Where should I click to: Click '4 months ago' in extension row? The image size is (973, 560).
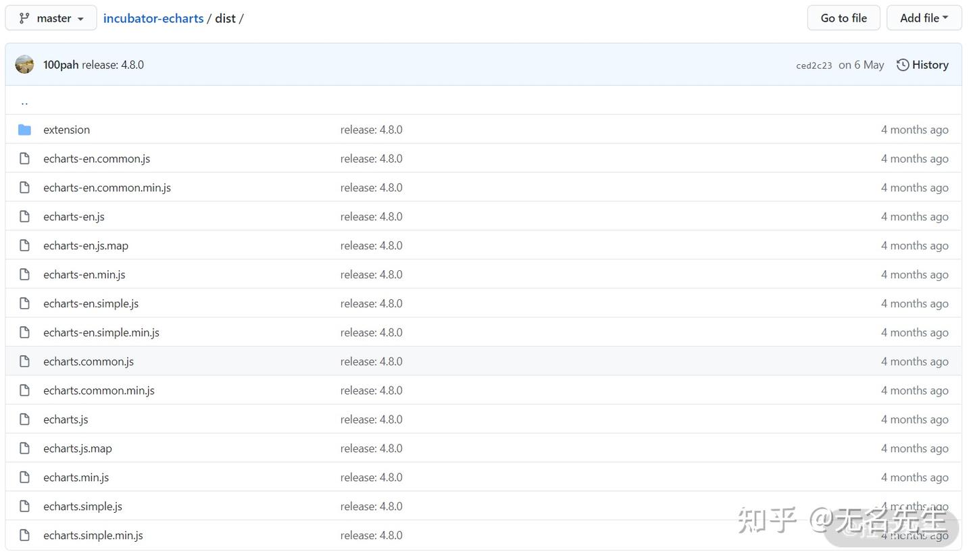[x=915, y=130]
